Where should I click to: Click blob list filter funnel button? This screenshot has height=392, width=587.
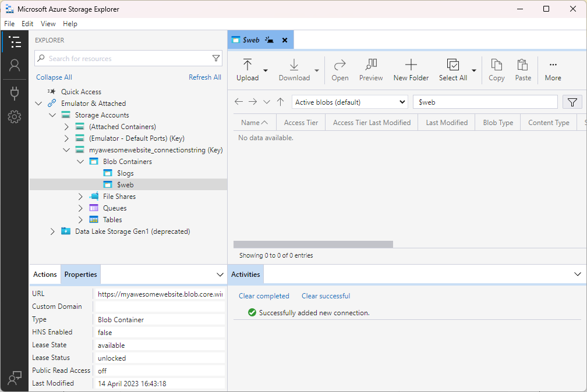click(x=572, y=102)
